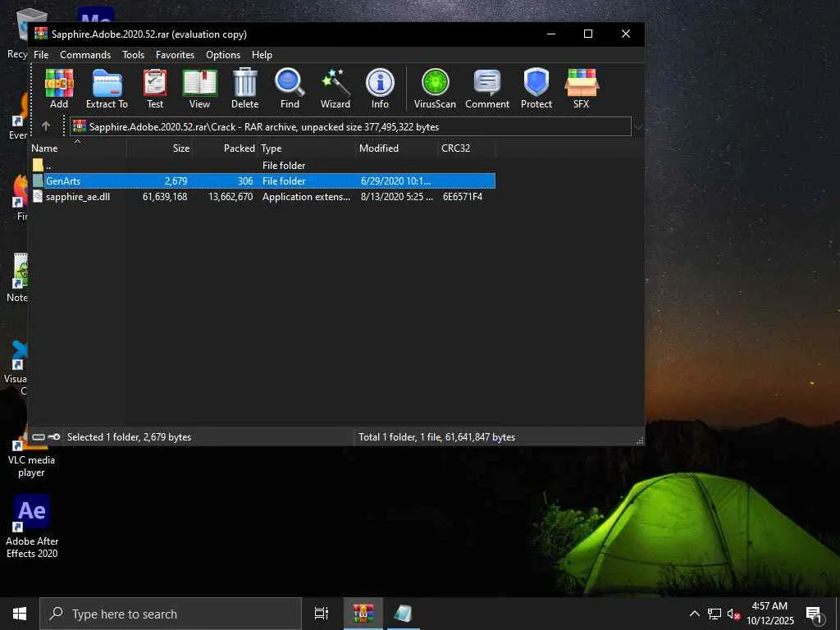Image resolution: width=840 pixels, height=630 pixels.
Task: Open Extract To from the toolbar
Action: point(107,89)
